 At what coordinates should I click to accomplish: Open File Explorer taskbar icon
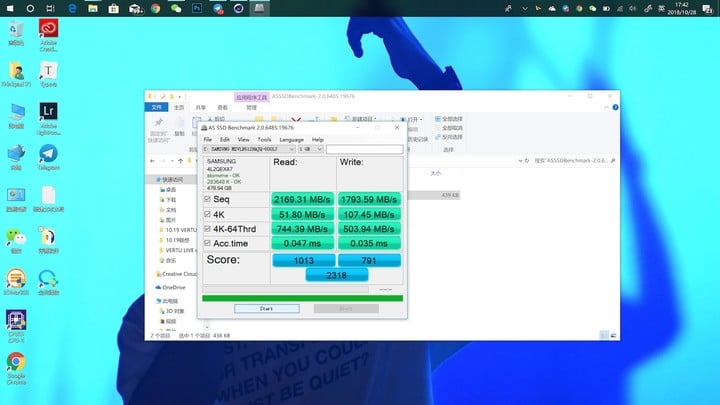pyautogui.click(x=93, y=8)
